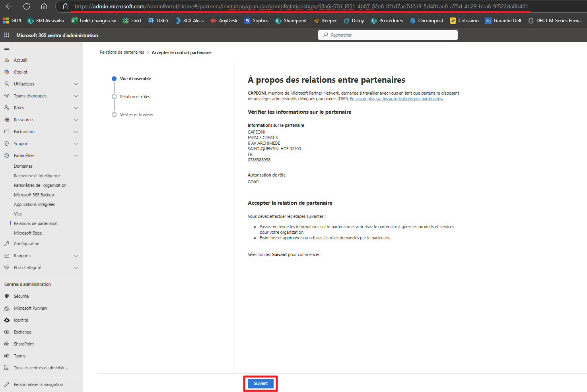The height and width of the screenshot is (392, 587).
Task: Expand the Ressources chevron
Action: click(76, 120)
